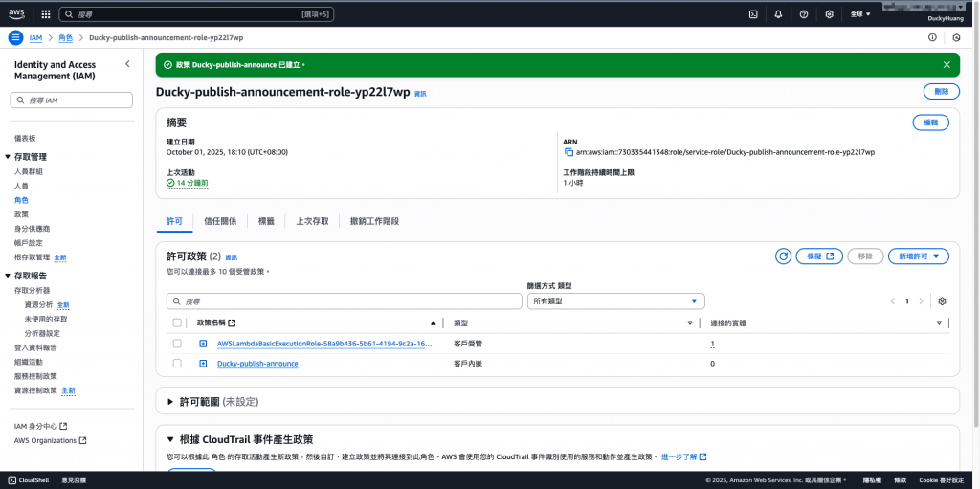The image size is (980, 489).
Task: Open 政策 in the sidebar
Action: [21, 214]
